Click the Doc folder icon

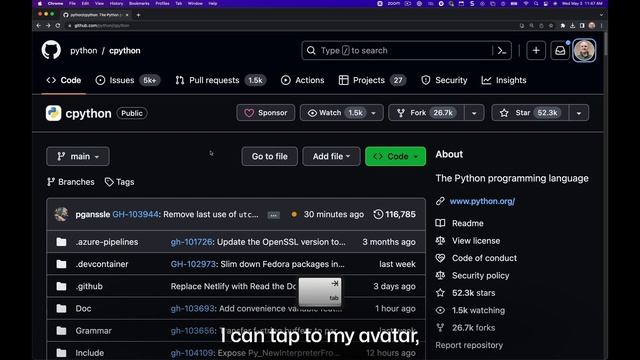[61, 309]
